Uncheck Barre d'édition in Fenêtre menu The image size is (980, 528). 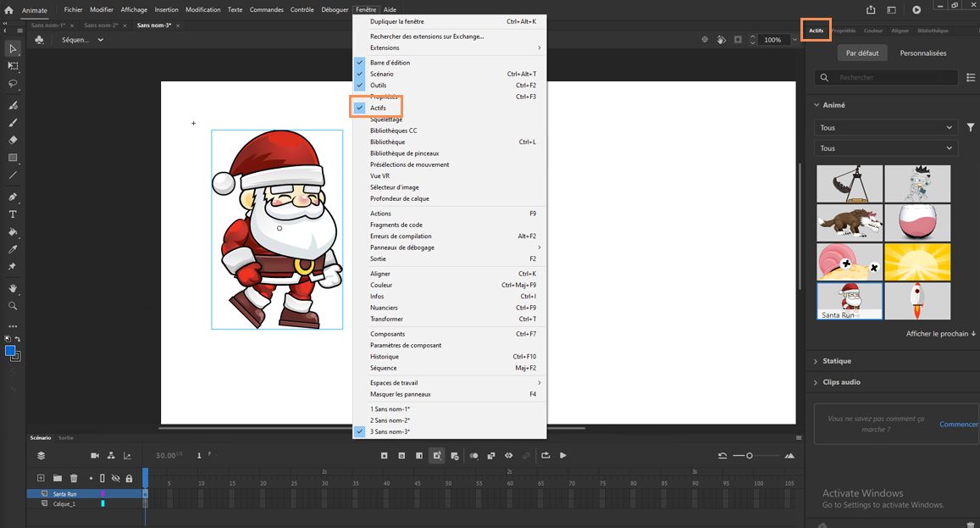[x=450, y=63]
